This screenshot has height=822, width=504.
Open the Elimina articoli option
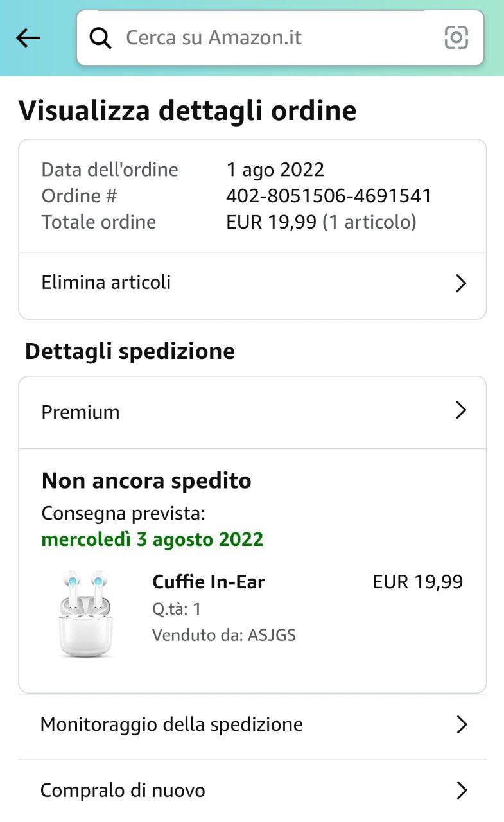107,283
